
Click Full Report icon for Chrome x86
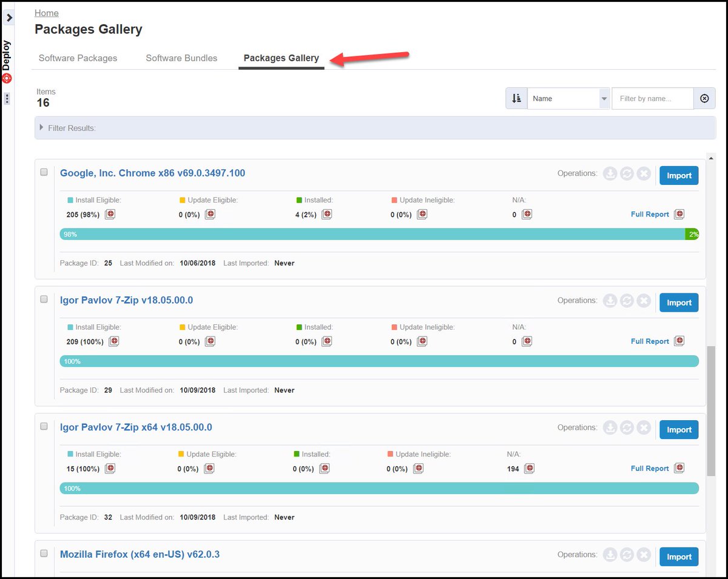(679, 214)
